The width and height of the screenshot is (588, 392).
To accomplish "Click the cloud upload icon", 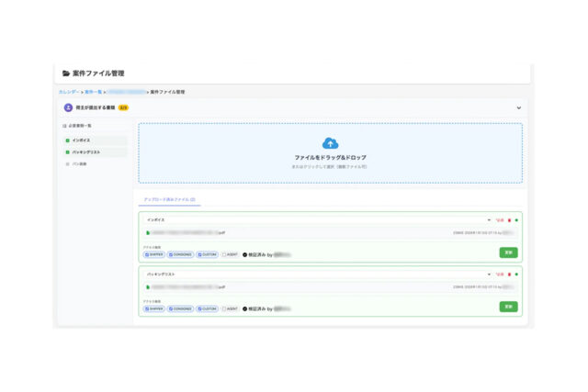I will (x=331, y=143).
